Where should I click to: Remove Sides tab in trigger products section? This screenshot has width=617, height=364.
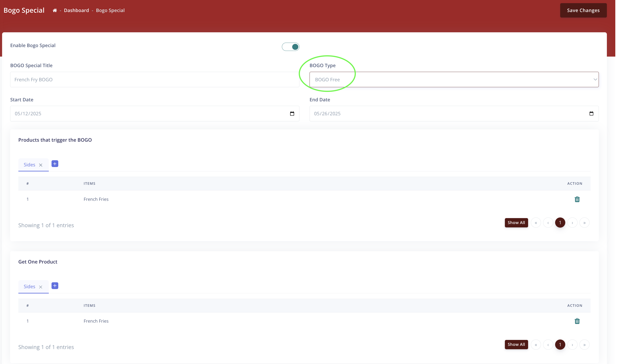pyautogui.click(x=41, y=165)
